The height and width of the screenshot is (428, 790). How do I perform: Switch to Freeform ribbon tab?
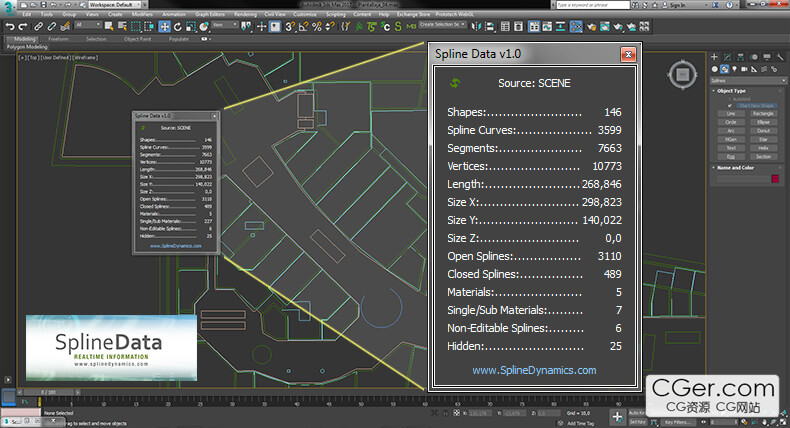(x=58, y=39)
